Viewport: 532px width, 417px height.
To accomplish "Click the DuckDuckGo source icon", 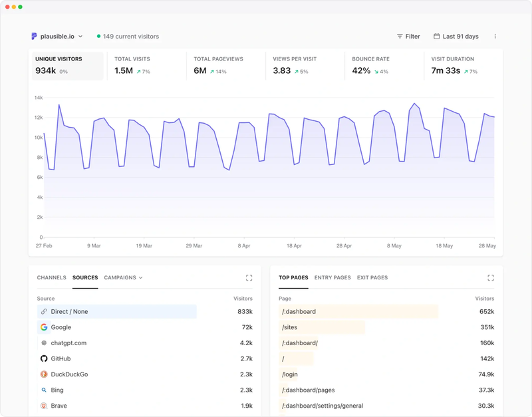I will pyautogui.click(x=44, y=374).
